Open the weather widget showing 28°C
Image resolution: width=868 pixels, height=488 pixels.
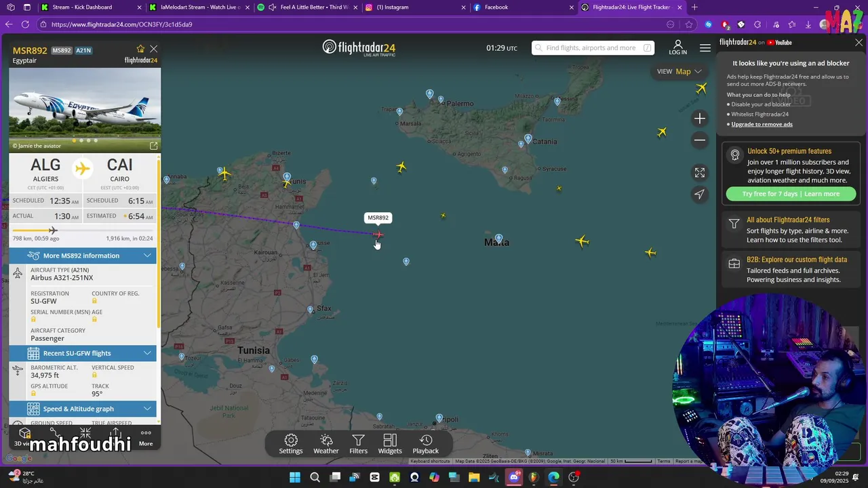(26, 477)
